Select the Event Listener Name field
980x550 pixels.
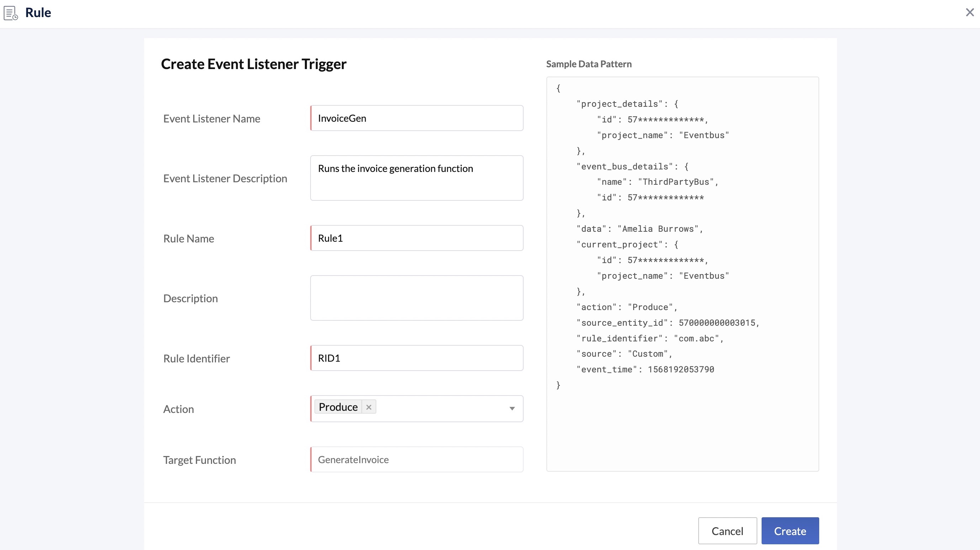(x=416, y=118)
